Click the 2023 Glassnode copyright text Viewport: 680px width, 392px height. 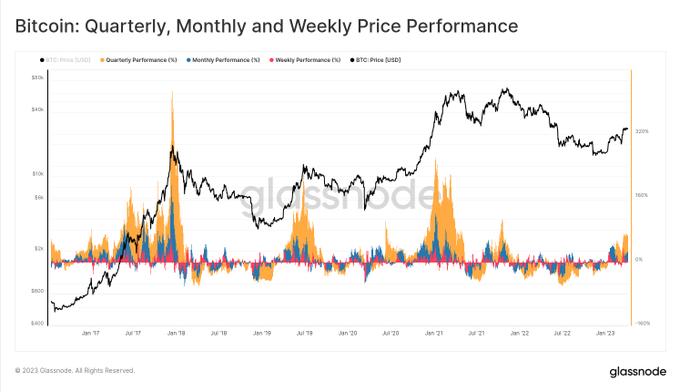coord(75,371)
